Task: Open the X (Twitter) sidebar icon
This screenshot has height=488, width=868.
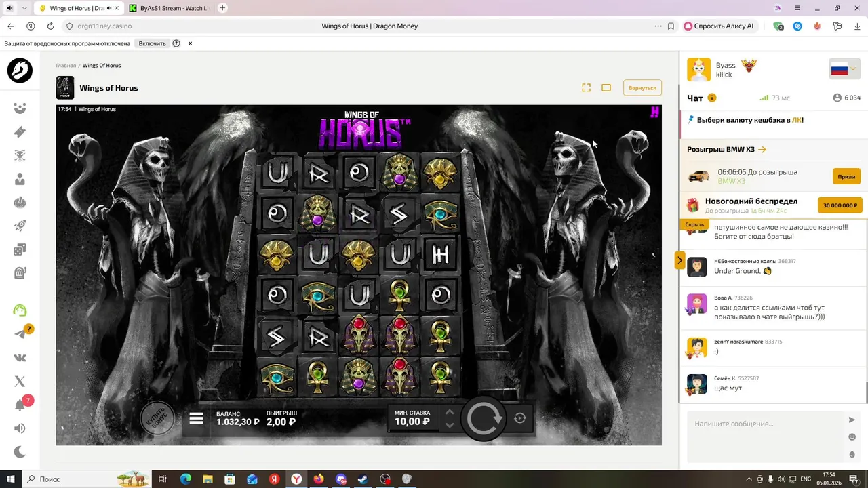Action: point(20,382)
